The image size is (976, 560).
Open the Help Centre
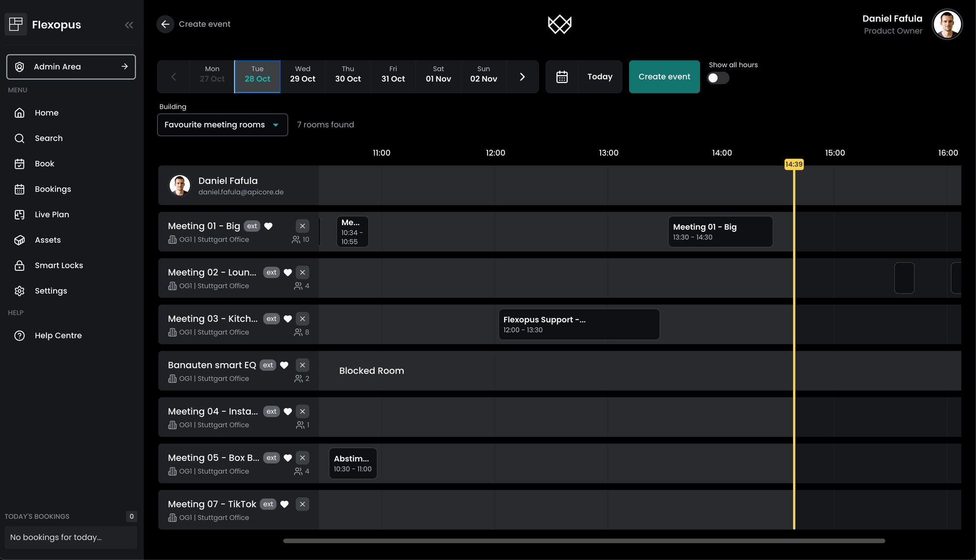58,336
